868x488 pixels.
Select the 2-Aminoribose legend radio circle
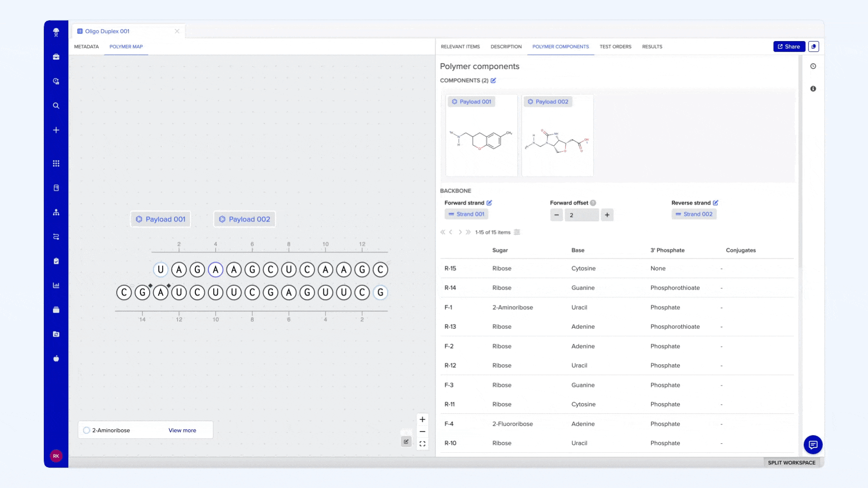pos(86,430)
